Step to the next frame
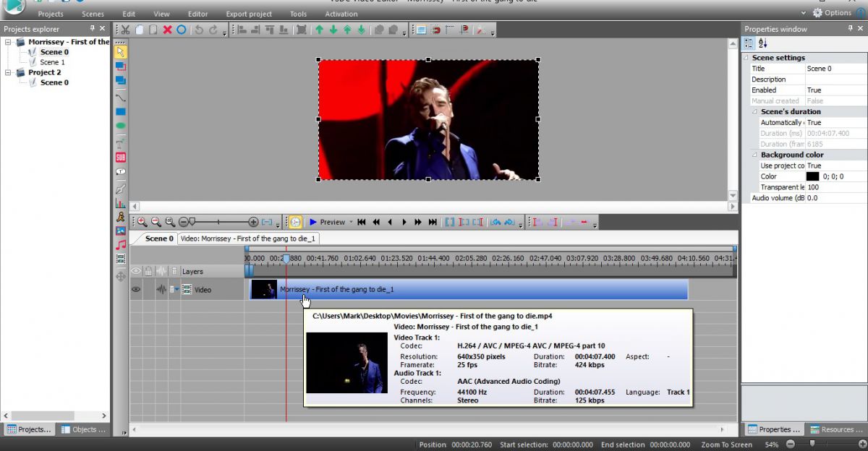Screen dimensions: 868x451 [404, 222]
